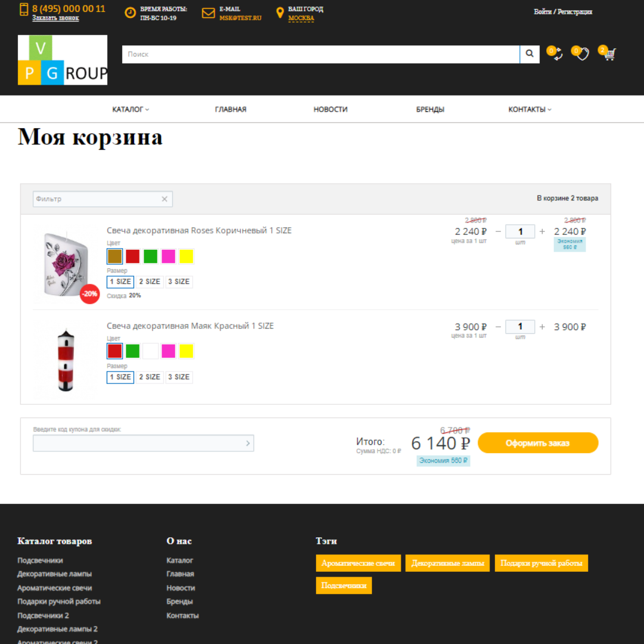The width and height of the screenshot is (644, 644).
Task: Open the product comparison icon
Action: (x=557, y=55)
